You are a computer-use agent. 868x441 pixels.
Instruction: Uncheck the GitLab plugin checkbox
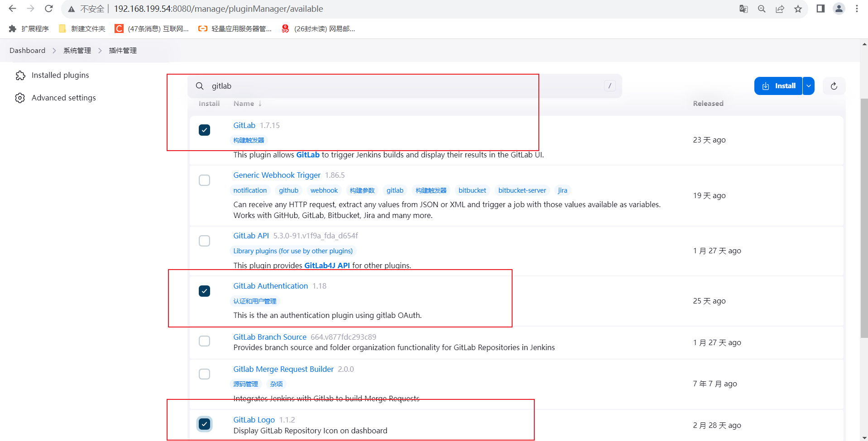[x=204, y=130]
